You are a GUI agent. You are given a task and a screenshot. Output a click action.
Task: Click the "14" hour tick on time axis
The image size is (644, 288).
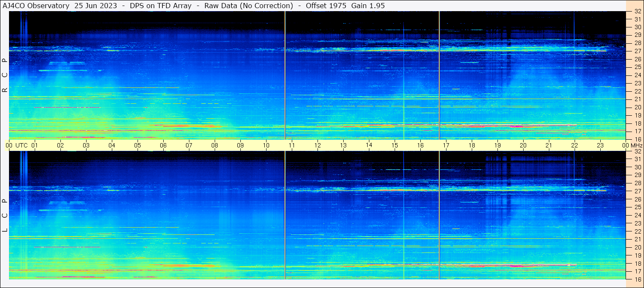pos(369,145)
